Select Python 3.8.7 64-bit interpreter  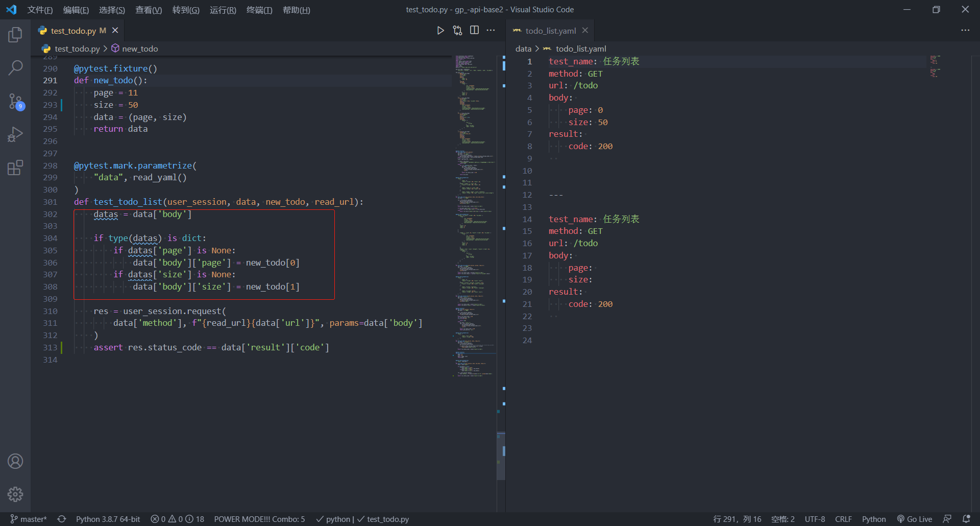pyautogui.click(x=108, y=519)
